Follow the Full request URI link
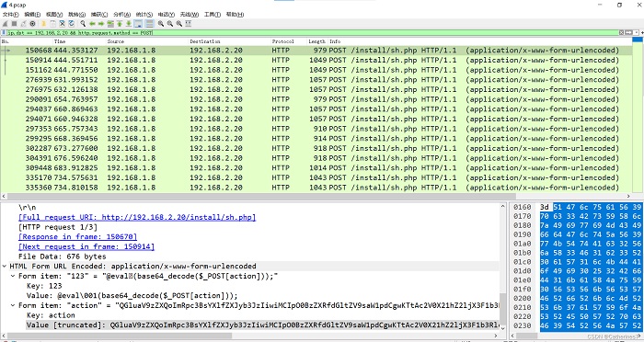The image size is (644, 342). 137,217
